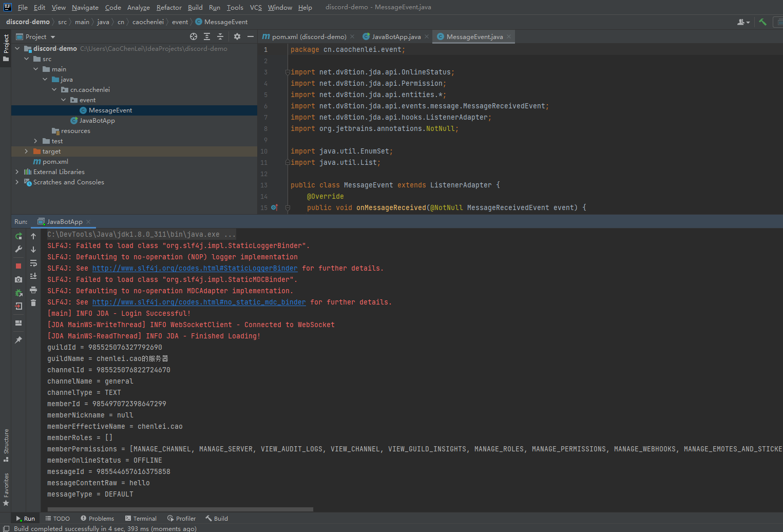783x532 pixels.
Task: Open the File menu
Action: [23, 7]
